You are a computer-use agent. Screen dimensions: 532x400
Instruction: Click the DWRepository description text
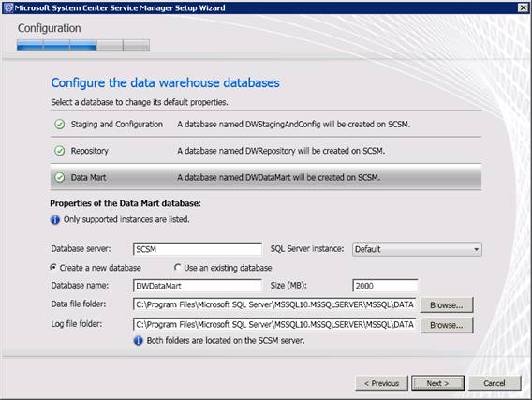pos(281,151)
